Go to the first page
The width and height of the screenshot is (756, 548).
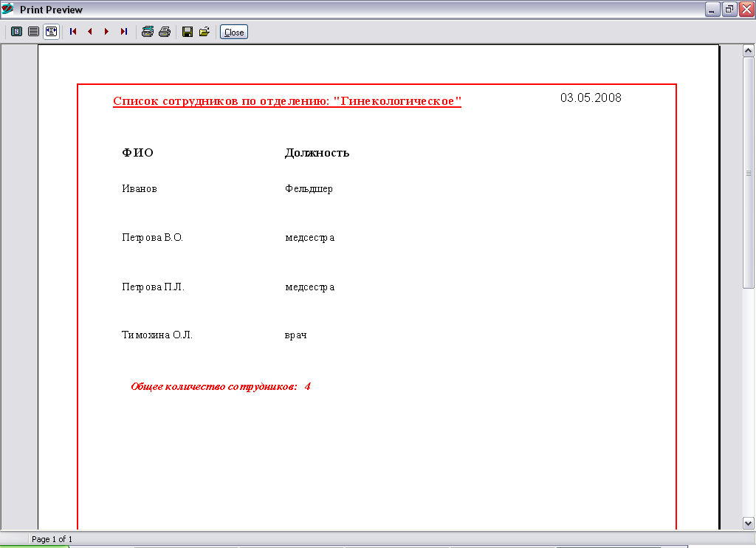[x=73, y=32]
